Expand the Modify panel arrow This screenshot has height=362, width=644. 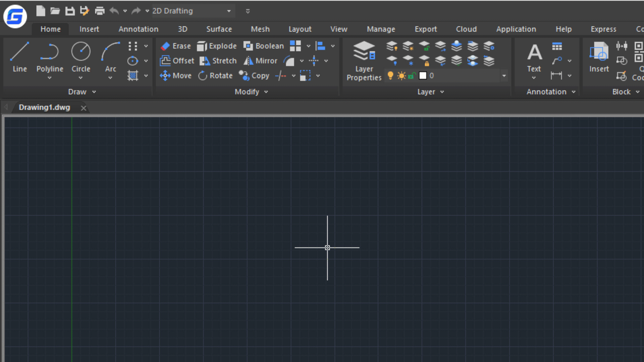266,92
